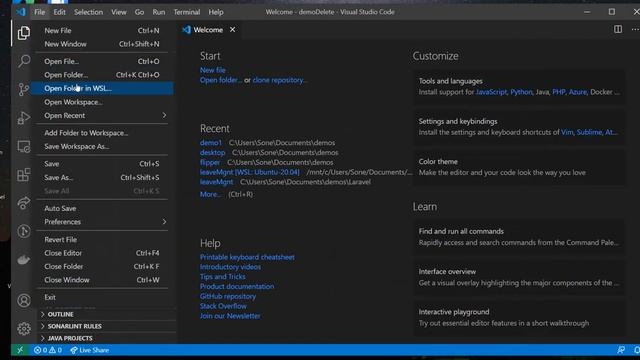The image size is (640, 360).
Task: Click the More... recent link
Action: pos(211,194)
